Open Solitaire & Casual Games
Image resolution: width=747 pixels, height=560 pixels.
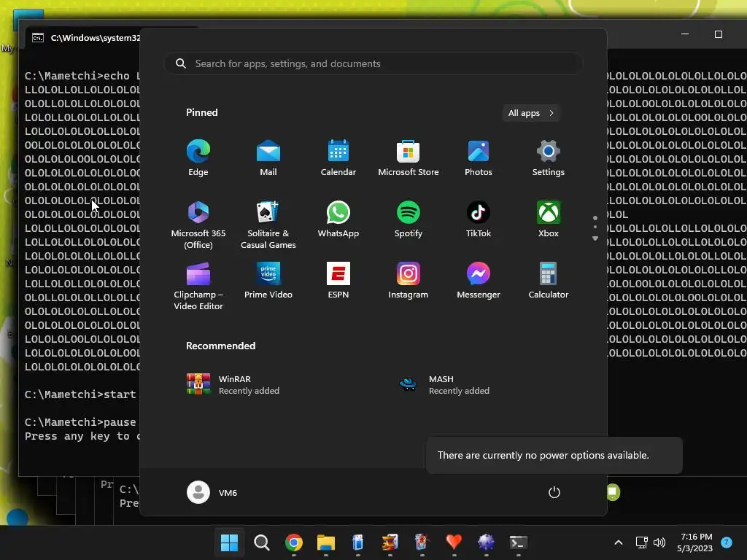point(268,225)
